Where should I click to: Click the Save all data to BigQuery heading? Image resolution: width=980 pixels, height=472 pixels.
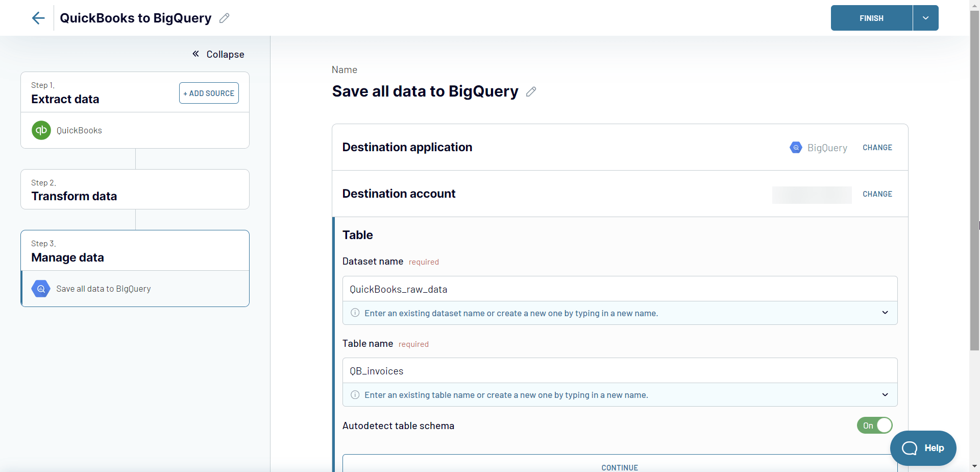[425, 91]
